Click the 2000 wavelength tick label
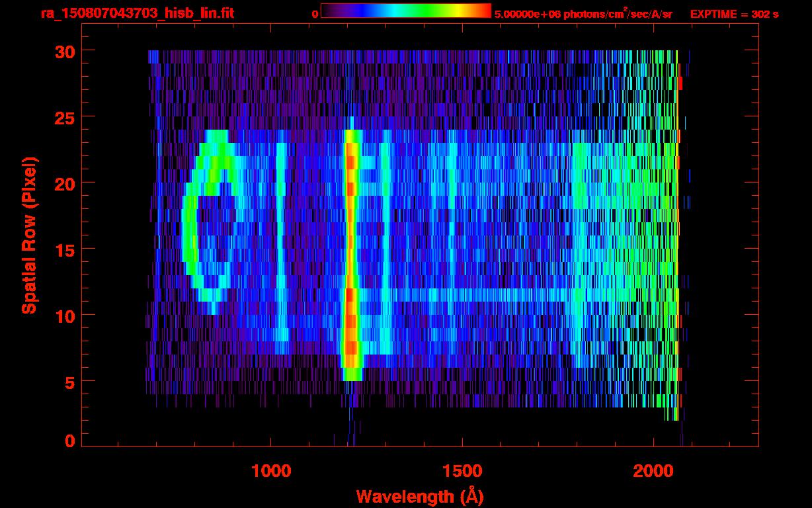The width and height of the screenshot is (812, 508). tap(653, 471)
